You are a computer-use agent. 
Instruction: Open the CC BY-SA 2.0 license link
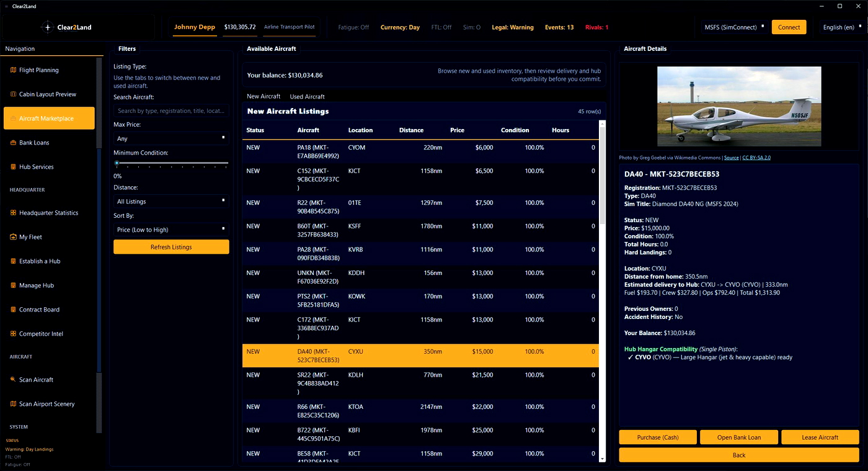click(756, 158)
